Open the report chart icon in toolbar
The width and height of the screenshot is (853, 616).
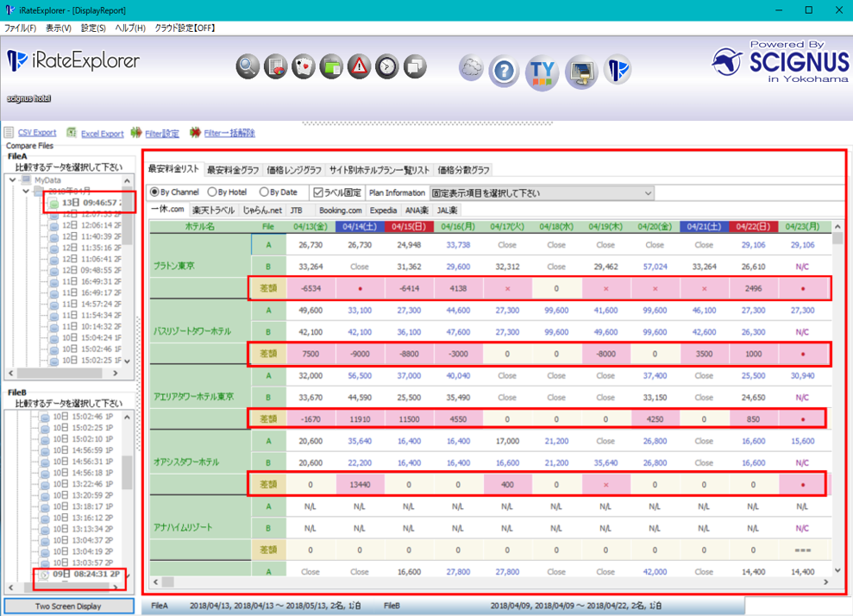(x=276, y=66)
